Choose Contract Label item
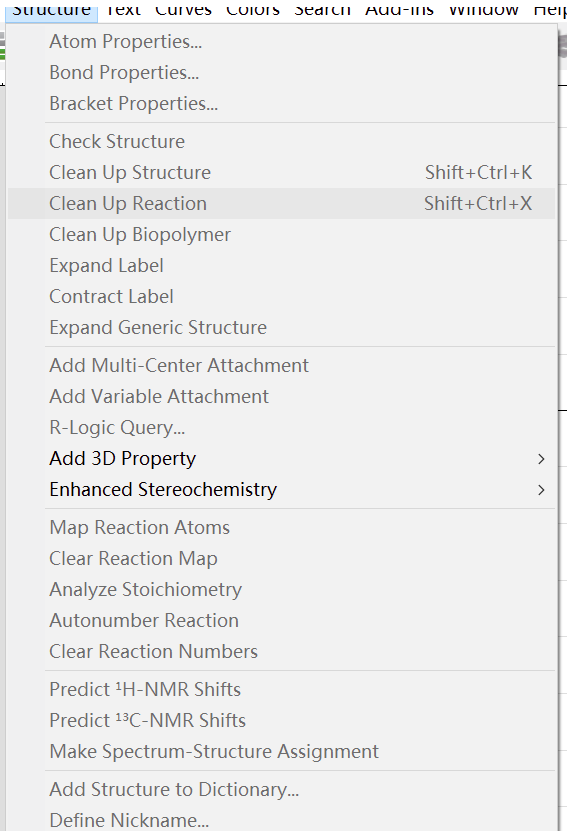Screen dimensions: 567x831 coord(281,296)
